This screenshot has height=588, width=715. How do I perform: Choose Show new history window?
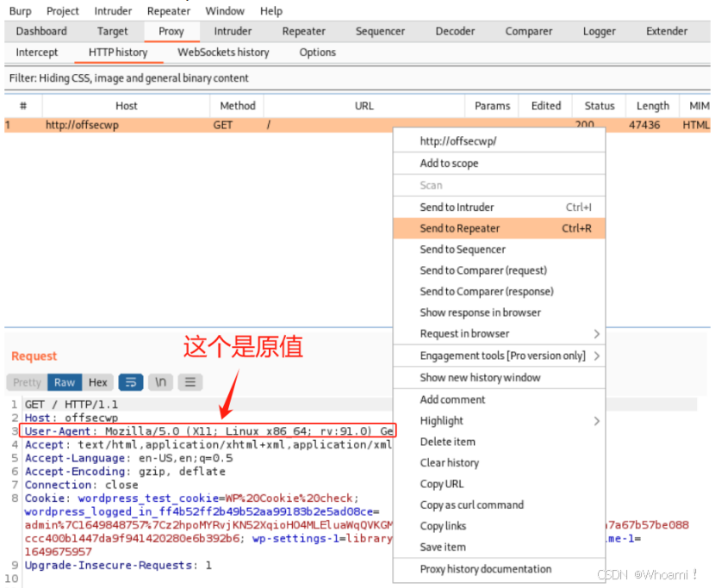[500, 377]
